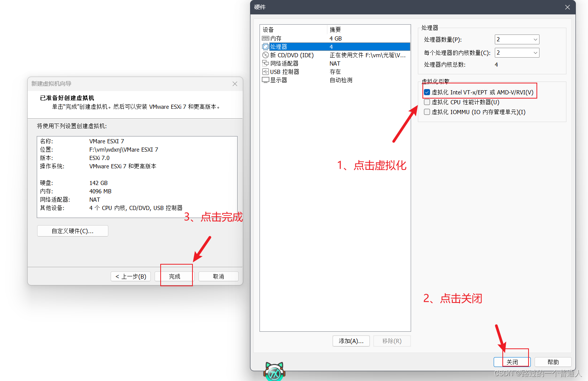
Task: Click the processor chip icon in device list
Action: point(266,47)
